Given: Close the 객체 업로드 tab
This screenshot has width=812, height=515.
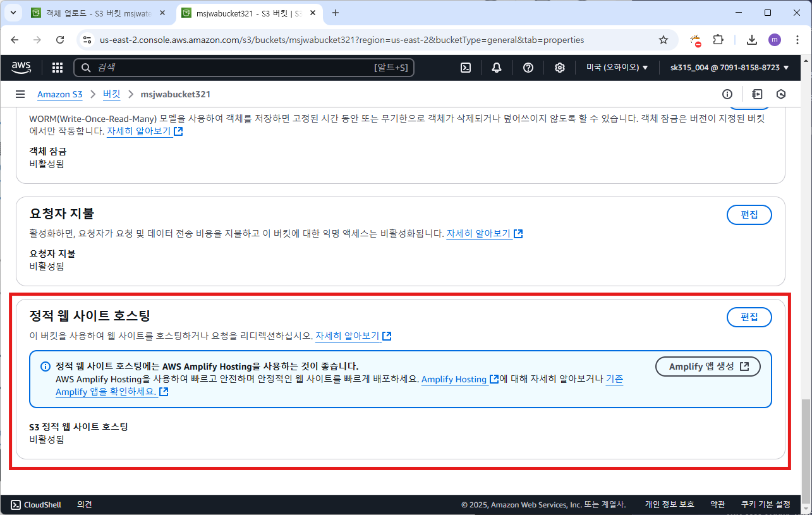Looking at the screenshot, I should [162, 13].
